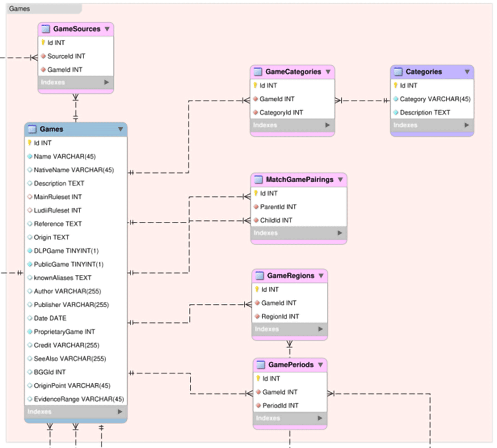Select Description TEXT column in Categories table

point(432,112)
